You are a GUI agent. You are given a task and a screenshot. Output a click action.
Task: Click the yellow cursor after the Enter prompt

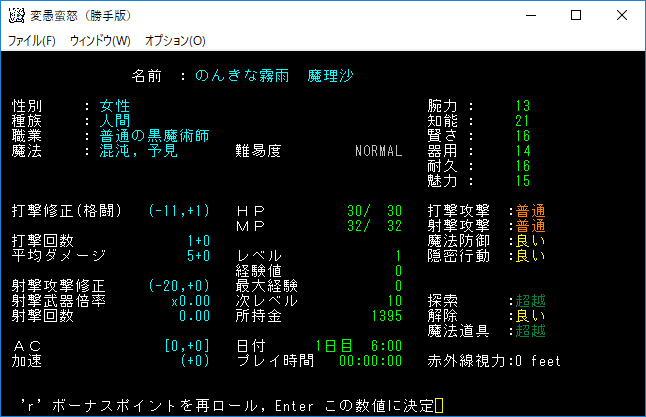[438, 406]
